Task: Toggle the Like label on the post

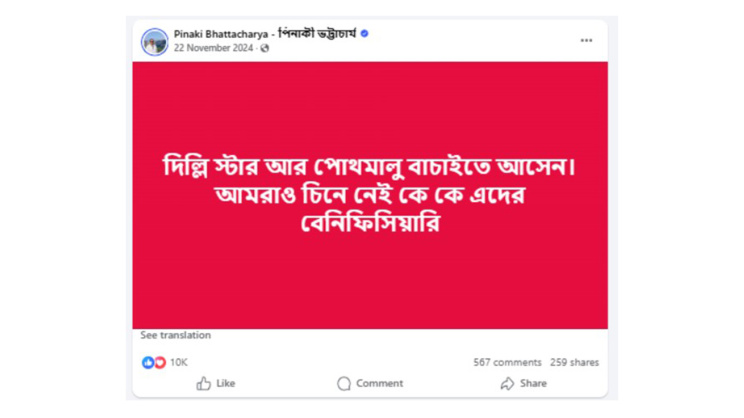Action: click(226, 383)
